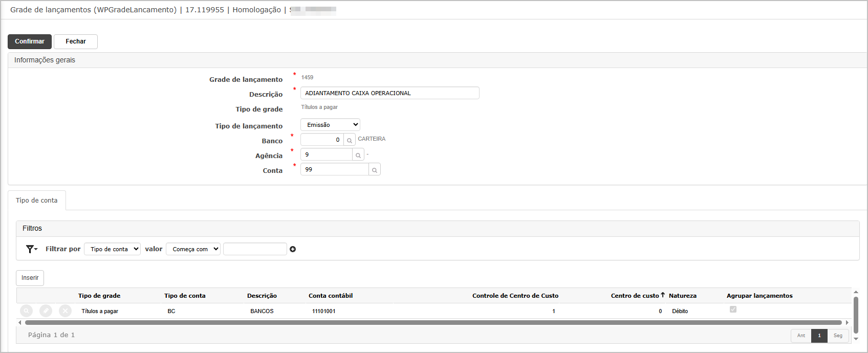
Task: Delete the BANCOS row with X icon
Action: [65, 311]
